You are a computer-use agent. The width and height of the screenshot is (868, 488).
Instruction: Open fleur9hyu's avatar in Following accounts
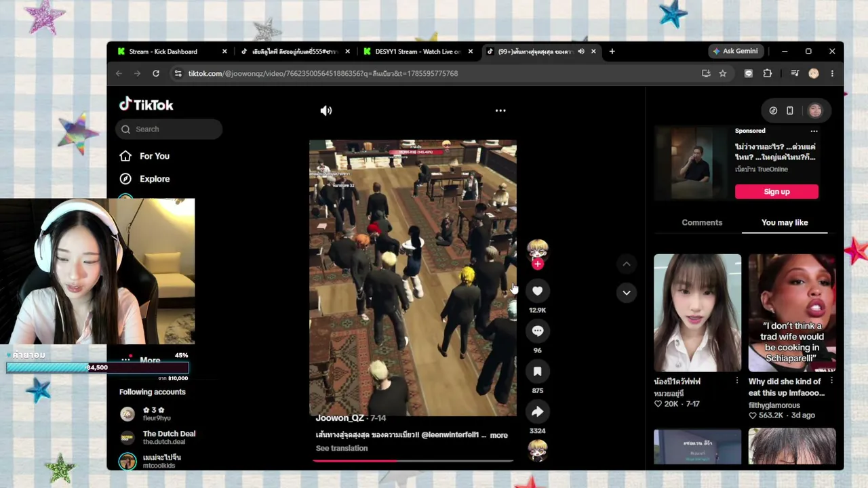[127, 414]
